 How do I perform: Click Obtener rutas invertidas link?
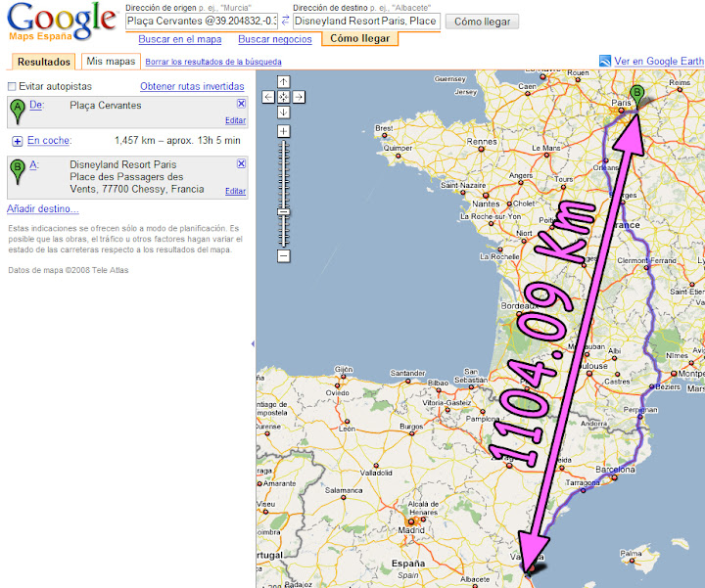[192, 86]
